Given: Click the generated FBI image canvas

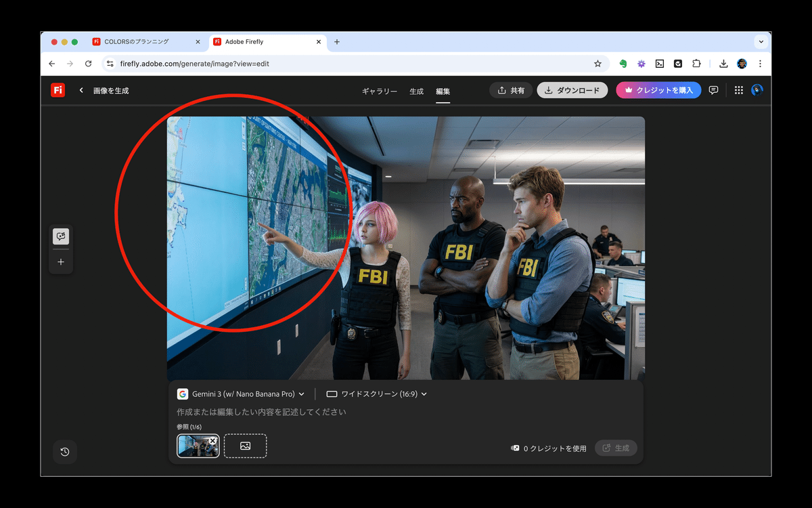Looking at the screenshot, I should pyautogui.click(x=406, y=248).
